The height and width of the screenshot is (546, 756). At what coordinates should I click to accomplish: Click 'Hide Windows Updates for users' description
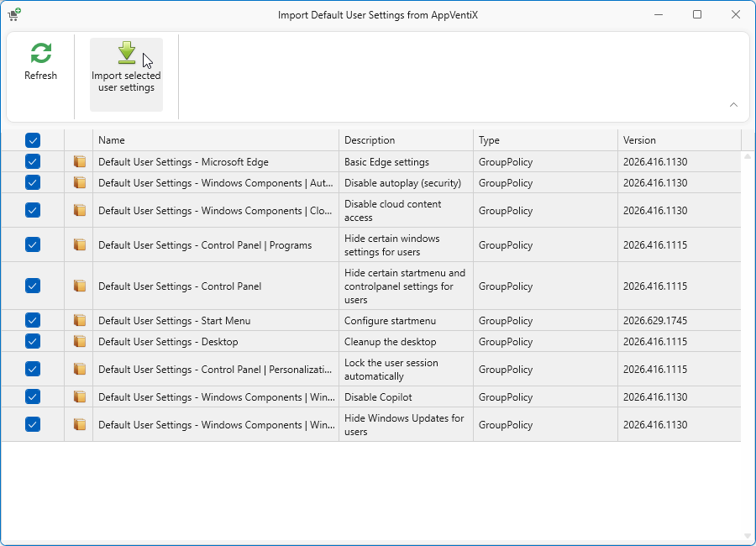pos(404,425)
